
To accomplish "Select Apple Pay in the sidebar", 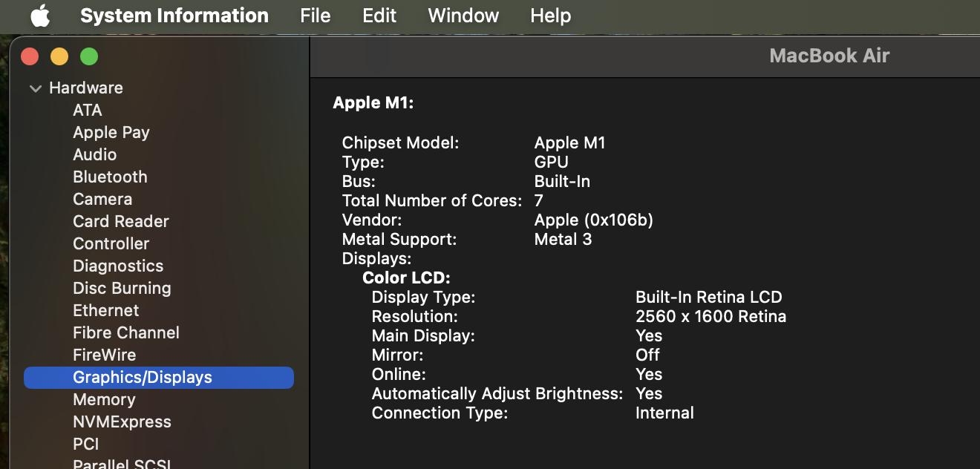I will (x=111, y=132).
